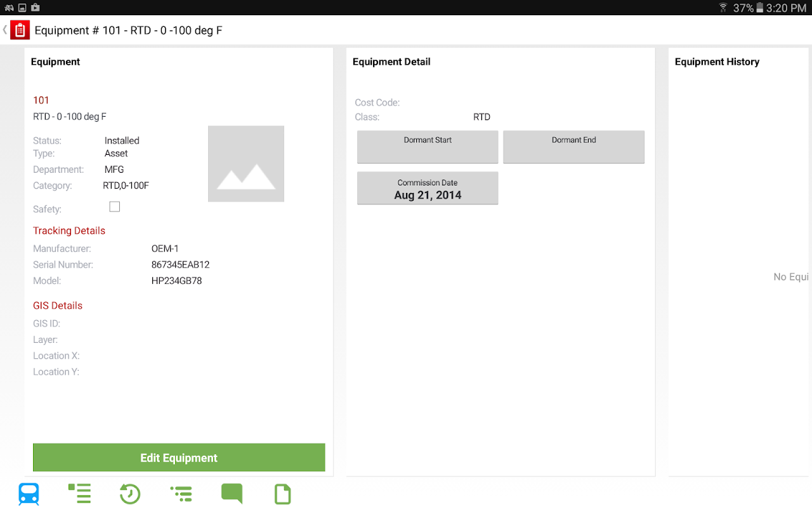
Task: Tap the model value HP234GB78
Action: [177, 281]
